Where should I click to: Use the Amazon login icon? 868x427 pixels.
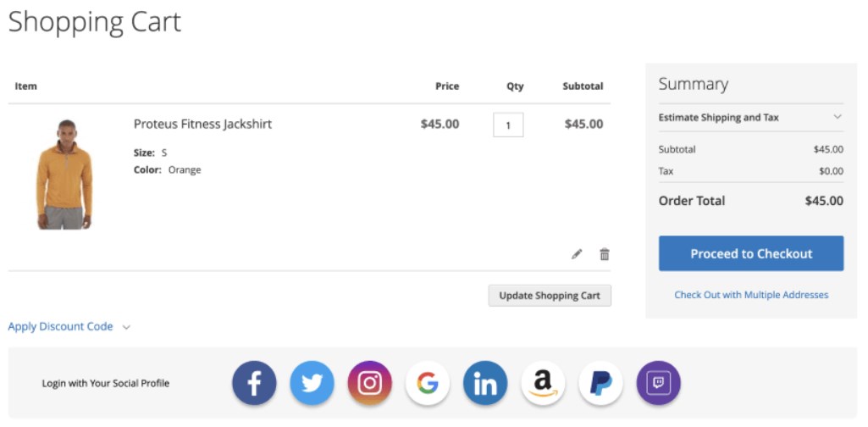click(x=543, y=383)
